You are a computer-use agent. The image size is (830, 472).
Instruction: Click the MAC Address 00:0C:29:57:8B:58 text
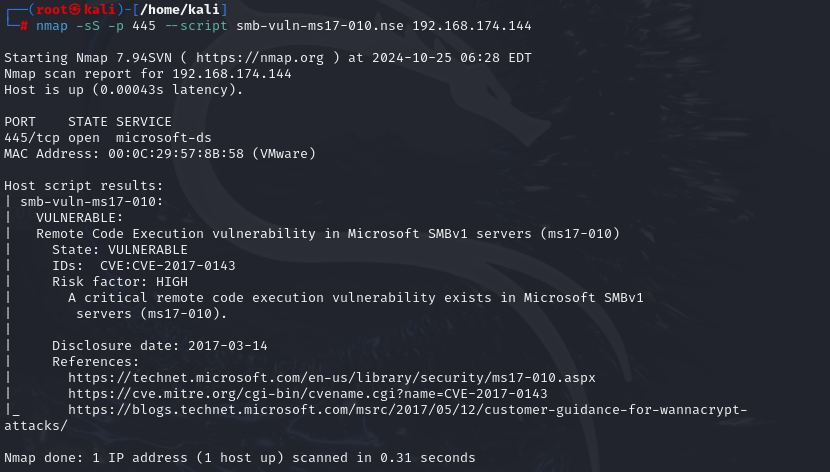160,153
